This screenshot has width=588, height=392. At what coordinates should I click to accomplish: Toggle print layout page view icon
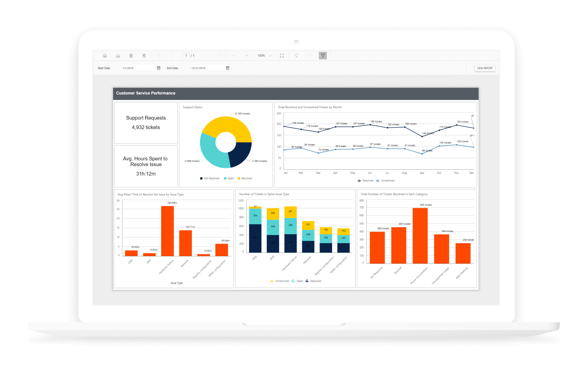(131, 56)
